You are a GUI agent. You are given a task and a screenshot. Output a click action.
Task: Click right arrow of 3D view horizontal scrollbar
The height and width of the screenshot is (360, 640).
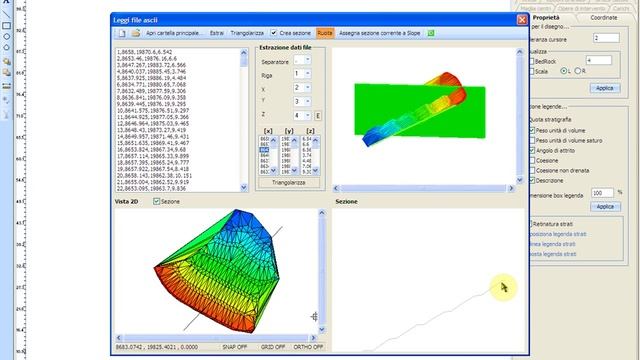tap(511, 188)
